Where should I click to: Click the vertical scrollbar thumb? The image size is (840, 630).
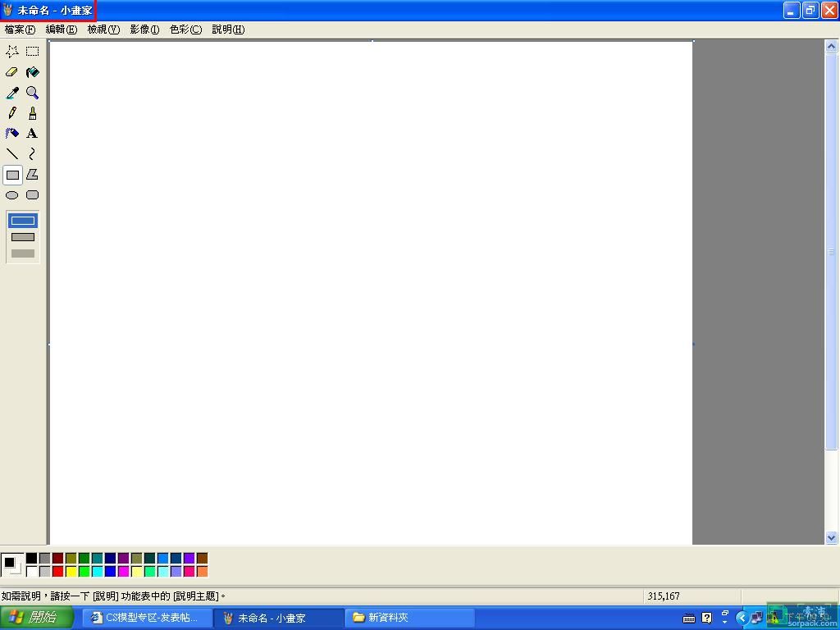[x=831, y=251]
